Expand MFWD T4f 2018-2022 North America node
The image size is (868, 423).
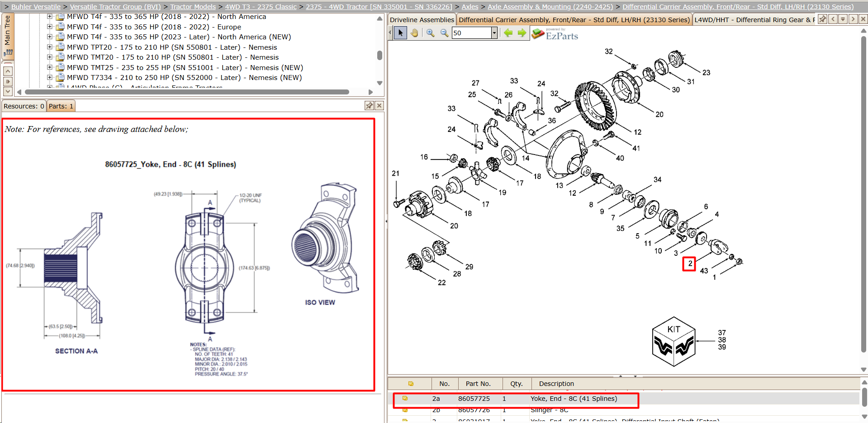50,16
